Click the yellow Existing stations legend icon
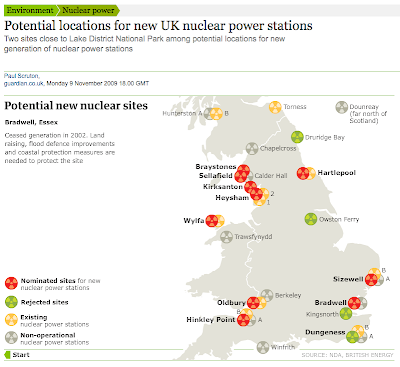This screenshot has height=367, width=400. tap(11, 320)
